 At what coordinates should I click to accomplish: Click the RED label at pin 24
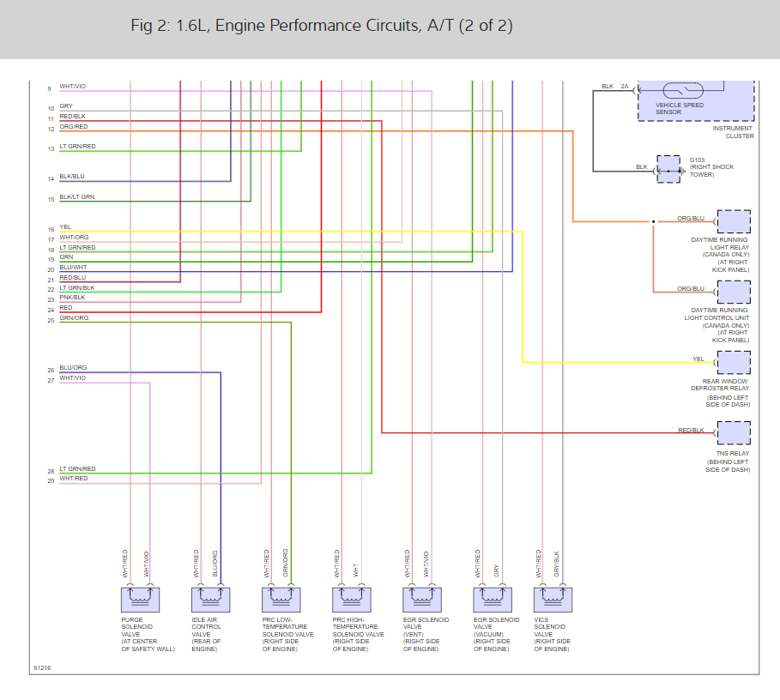66,308
